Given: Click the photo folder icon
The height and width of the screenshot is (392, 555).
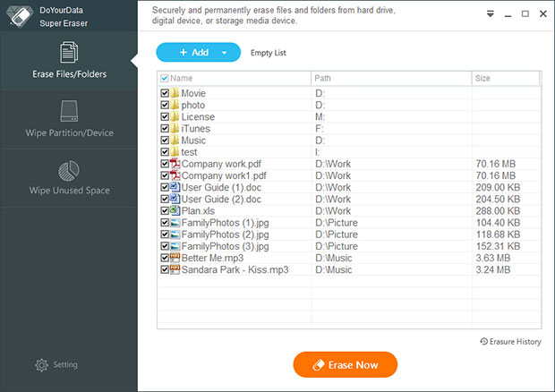Looking at the screenshot, I should [175, 105].
